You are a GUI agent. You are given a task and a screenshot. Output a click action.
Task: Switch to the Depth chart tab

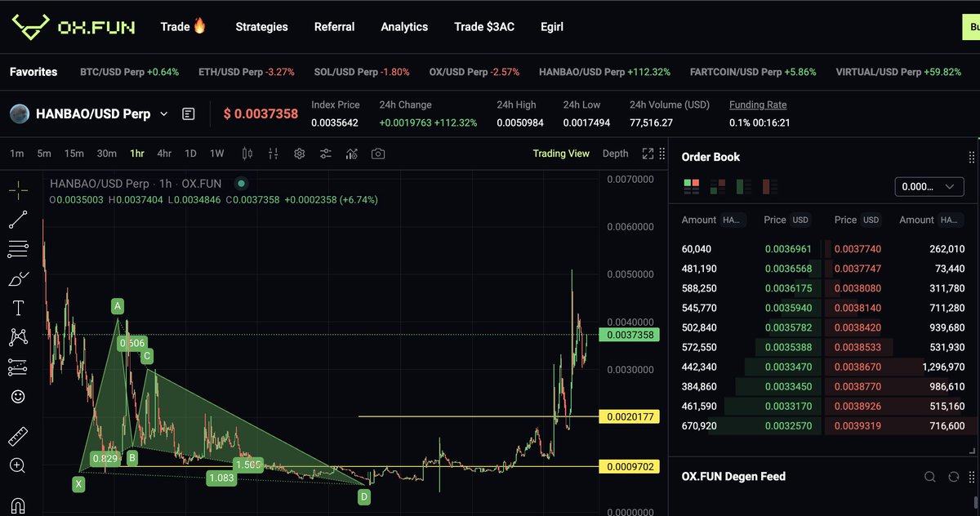point(616,153)
